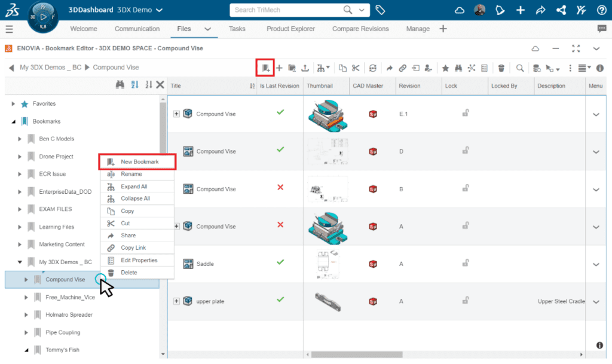Click the vertical three-dot more options icon
Screen dimensions: 612x364
click(x=570, y=68)
